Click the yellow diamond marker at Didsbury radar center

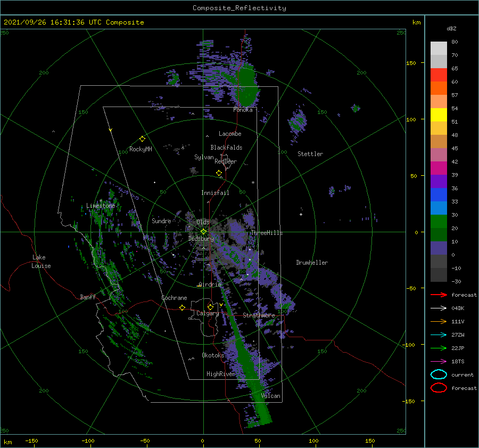point(203,232)
